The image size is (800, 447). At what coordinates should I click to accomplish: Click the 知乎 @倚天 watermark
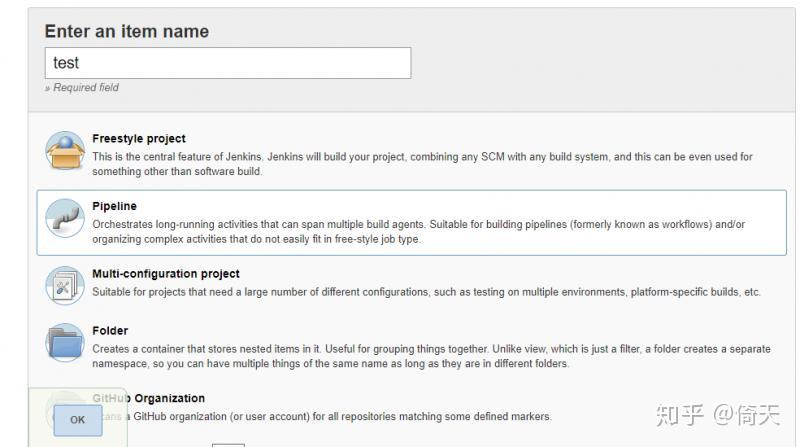pos(717,414)
